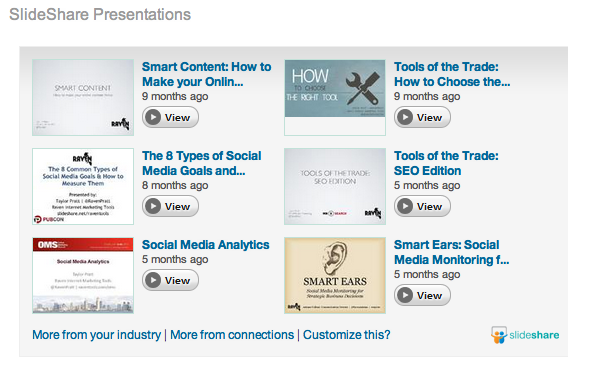This screenshot has width=591, height=382.
Task: Click the 'SlideShare Presentations' heading
Action: click(x=100, y=15)
